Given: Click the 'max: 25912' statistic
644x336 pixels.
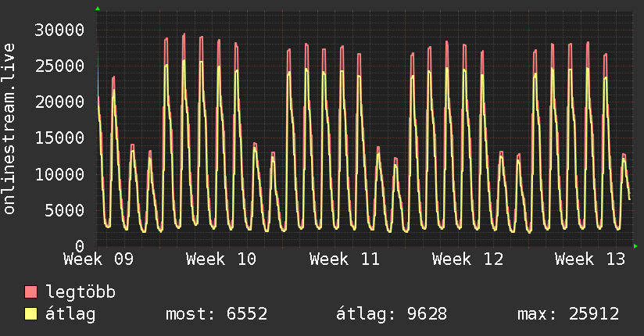Looking at the screenshot, I should point(568,314).
